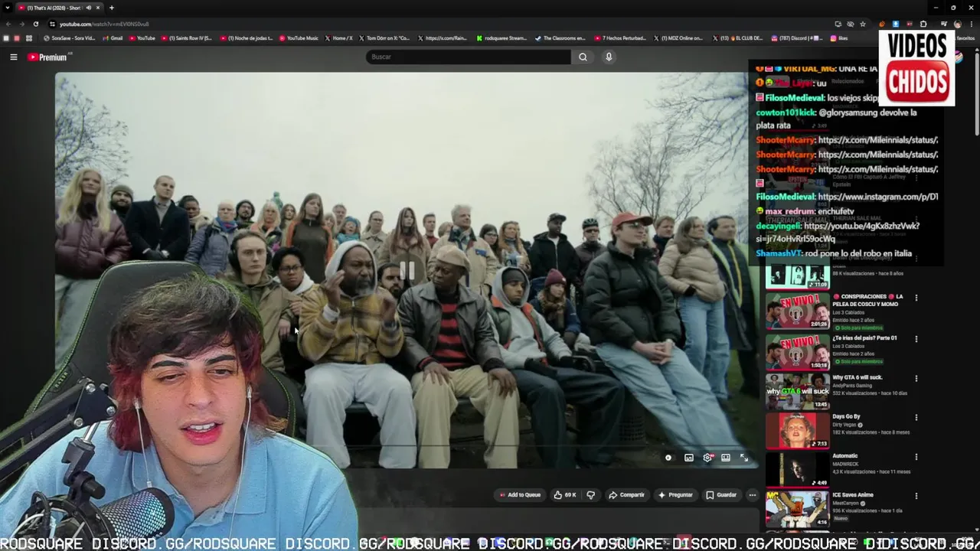Screen dimensions: 980x551
Task: Click the tab search chevron top-left
Action: click(x=8, y=8)
